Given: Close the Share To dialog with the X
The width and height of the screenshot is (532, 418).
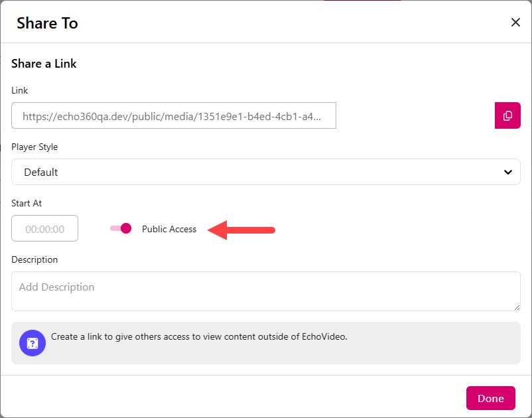Looking at the screenshot, I should 515,22.
